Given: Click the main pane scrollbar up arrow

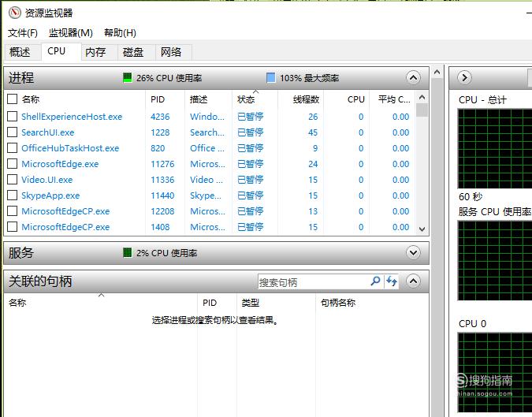Looking at the screenshot, I should coord(437,72).
